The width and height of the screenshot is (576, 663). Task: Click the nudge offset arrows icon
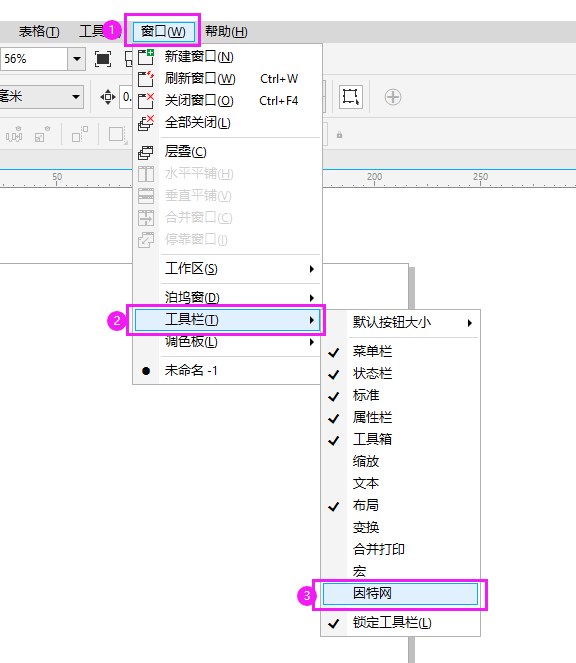pos(108,97)
